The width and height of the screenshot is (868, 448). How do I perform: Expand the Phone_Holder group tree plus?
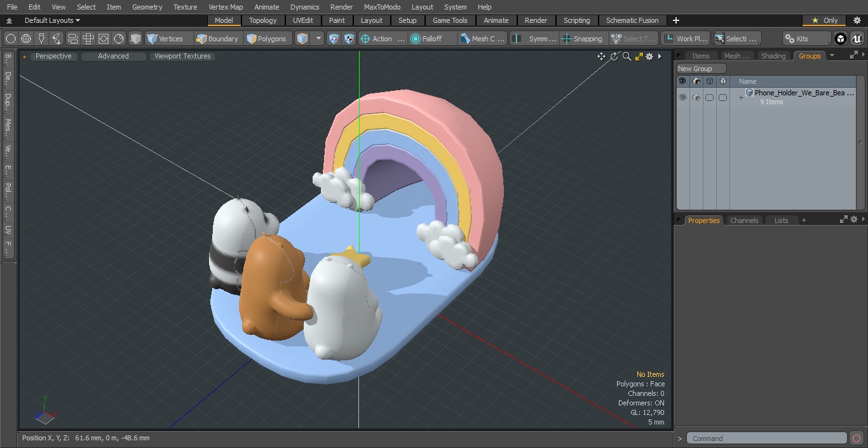tap(740, 97)
